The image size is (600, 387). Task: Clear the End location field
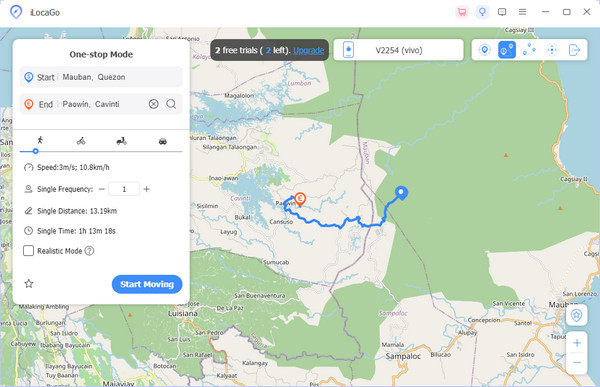click(153, 104)
